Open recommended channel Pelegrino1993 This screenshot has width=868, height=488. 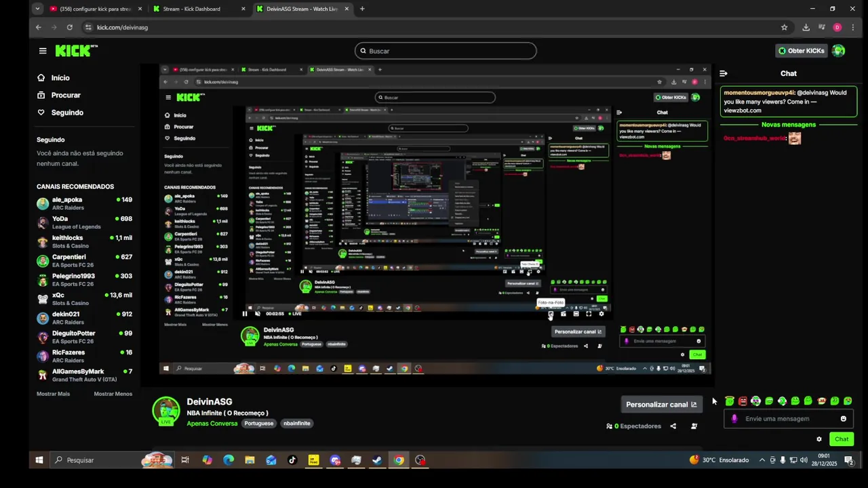(85, 279)
